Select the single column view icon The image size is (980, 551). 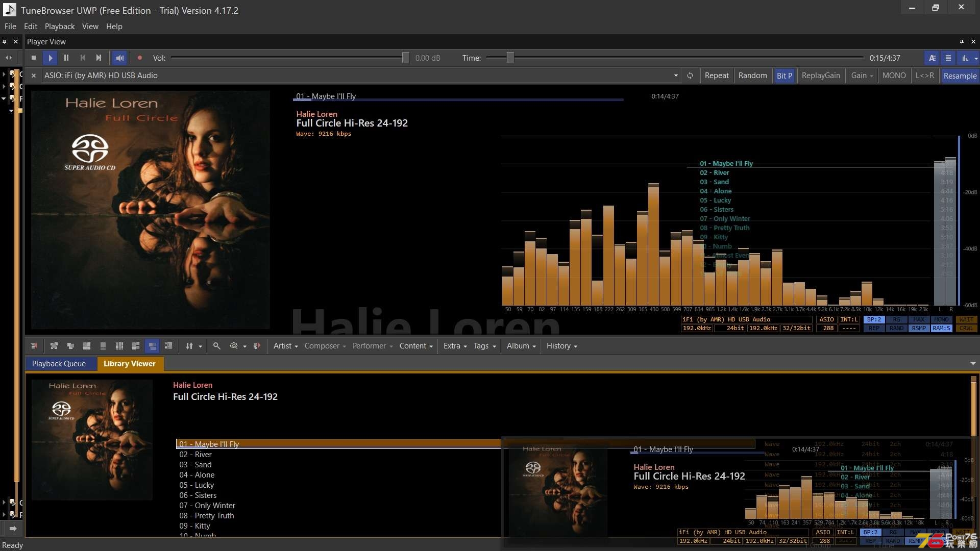click(x=103, y=346)
